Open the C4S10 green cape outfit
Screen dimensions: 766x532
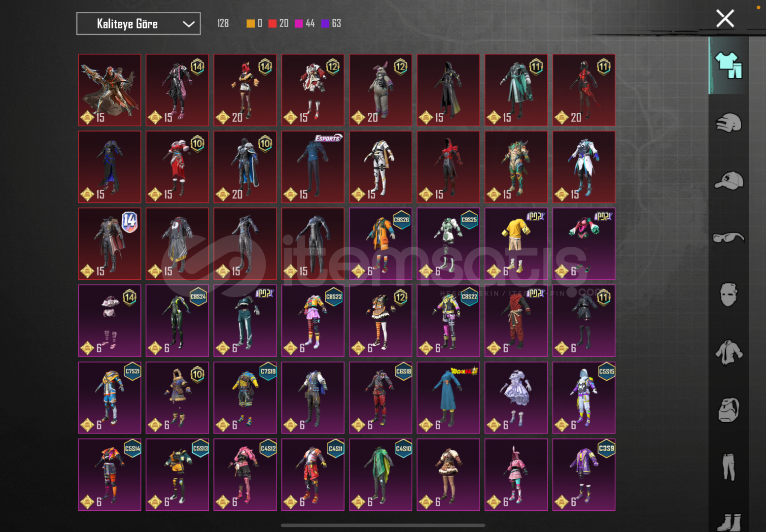tap(381, 474)
